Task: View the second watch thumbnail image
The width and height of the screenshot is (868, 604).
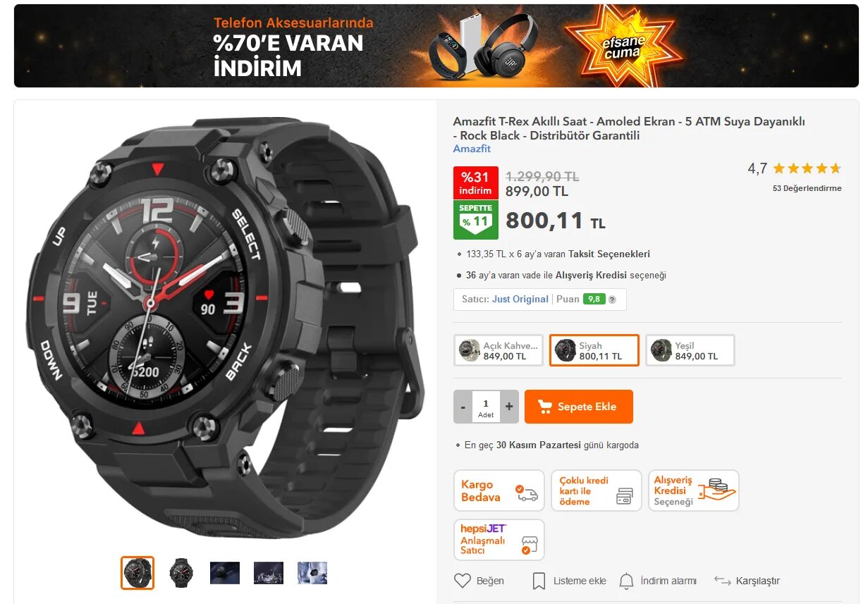Action: click(x=181, y=573)
